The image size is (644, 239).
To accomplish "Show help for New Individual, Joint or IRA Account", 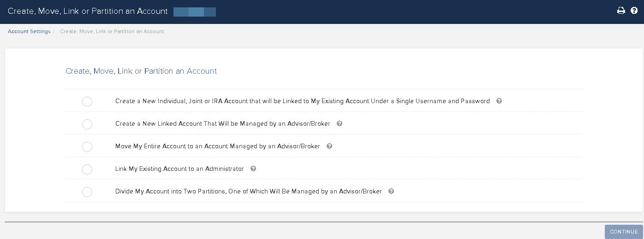I will (499, 101).
